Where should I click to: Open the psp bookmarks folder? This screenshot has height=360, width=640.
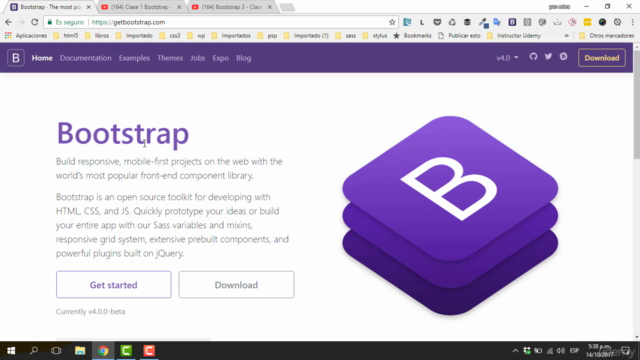(268, 36)
